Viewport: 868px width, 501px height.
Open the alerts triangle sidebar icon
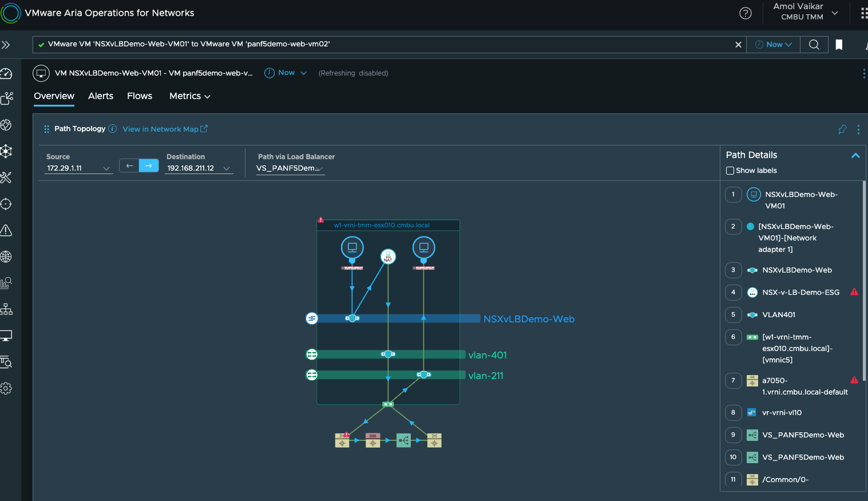point(6,230)
